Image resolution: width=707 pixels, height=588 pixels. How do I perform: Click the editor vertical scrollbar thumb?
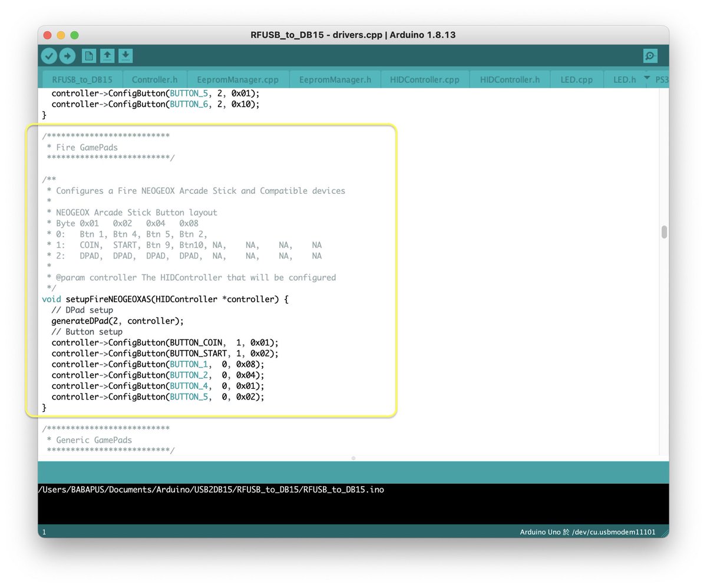click(x=664, y=232)
